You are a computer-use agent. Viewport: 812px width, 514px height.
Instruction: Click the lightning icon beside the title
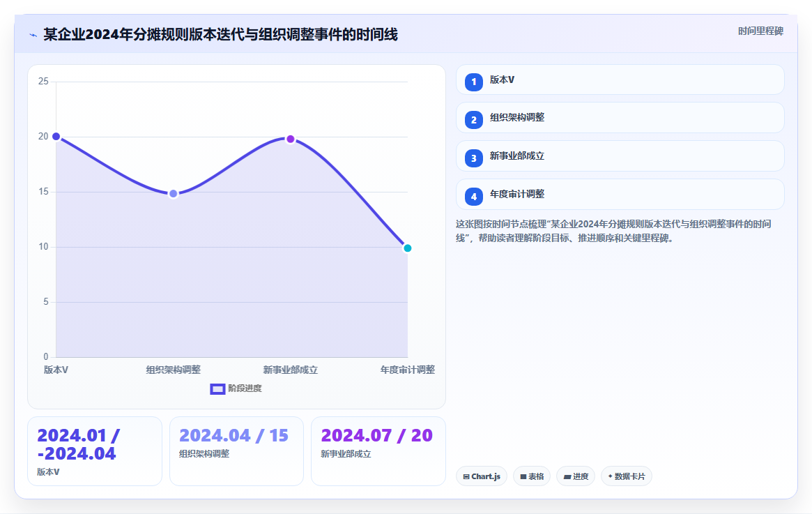coord(33,36)
